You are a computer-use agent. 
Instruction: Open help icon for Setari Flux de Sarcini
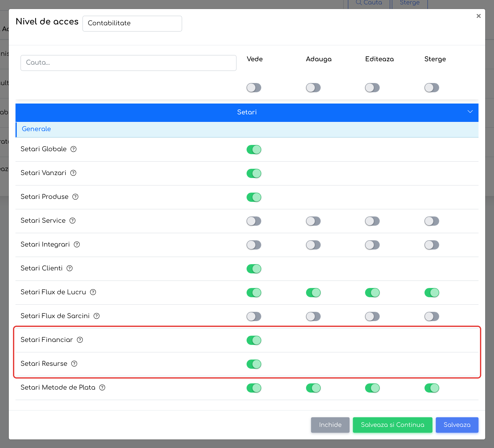point(97,316)
